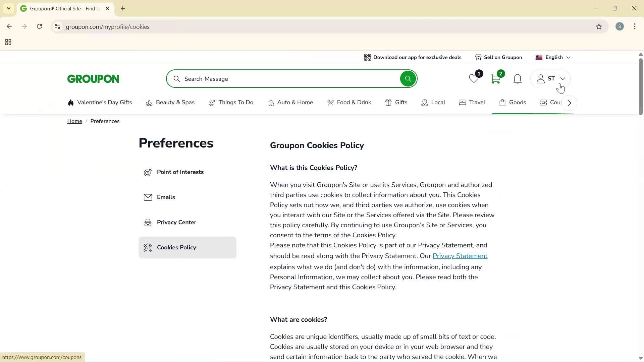Open the shopping cart with 2 items

click(496, 78)
